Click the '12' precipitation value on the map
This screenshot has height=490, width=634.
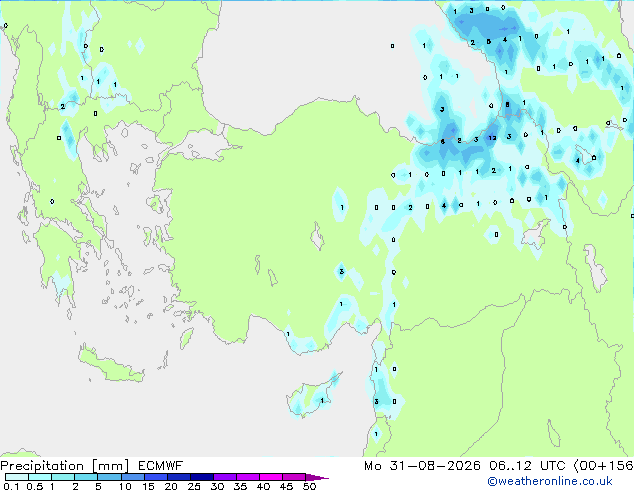pyautogui.click(x=492, y=138)
